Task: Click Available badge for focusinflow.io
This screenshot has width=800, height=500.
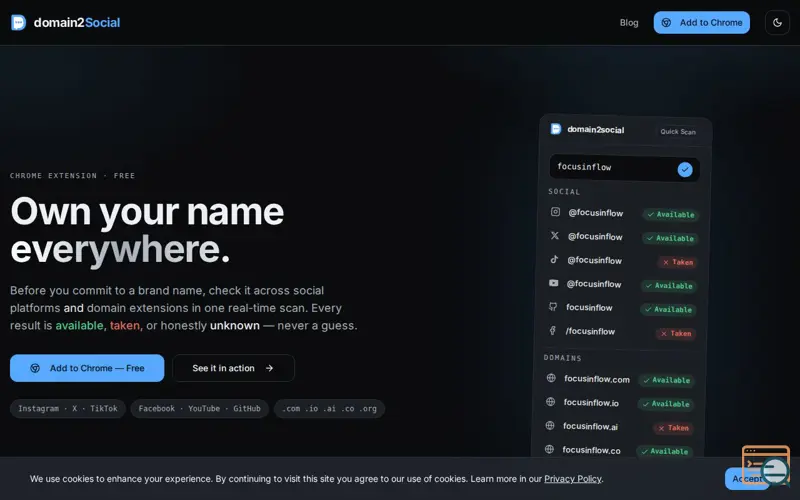Action: [x=666, y=404]
